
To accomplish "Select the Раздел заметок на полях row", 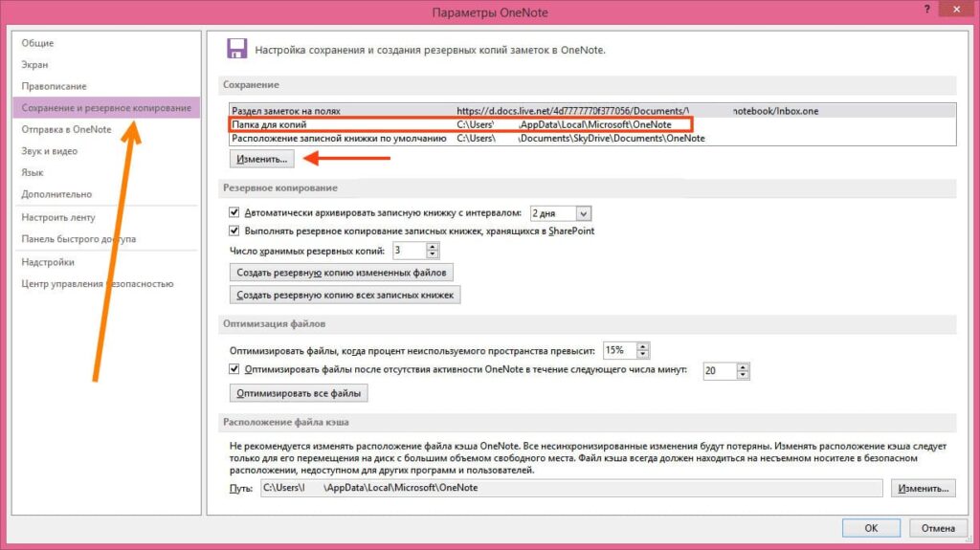I will click(x=592, y=111).
